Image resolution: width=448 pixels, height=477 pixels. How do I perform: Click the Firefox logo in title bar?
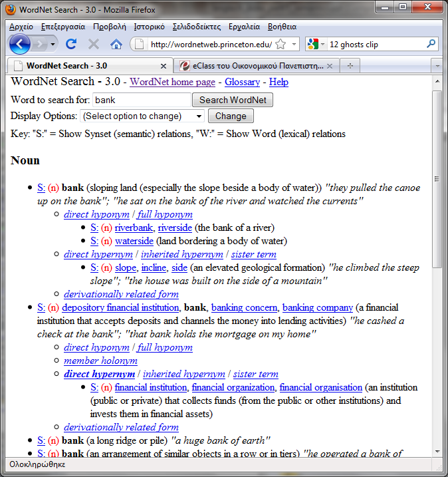11,10
